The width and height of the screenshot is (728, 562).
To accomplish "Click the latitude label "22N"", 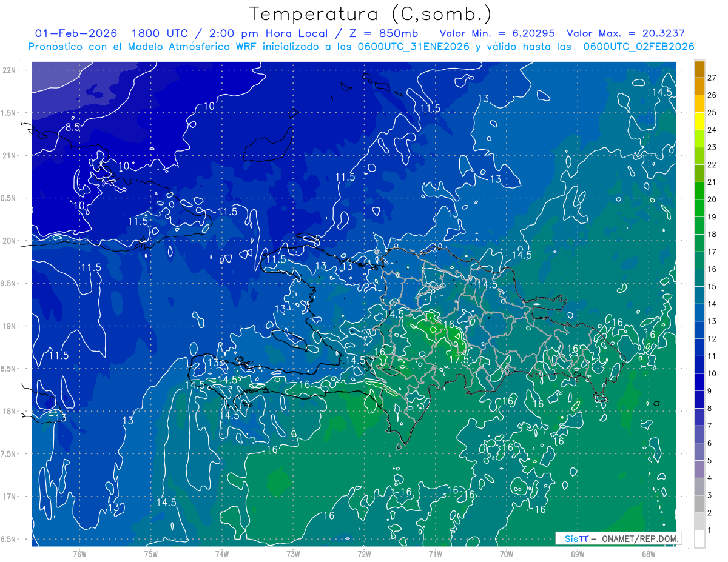I will (9, 70).
